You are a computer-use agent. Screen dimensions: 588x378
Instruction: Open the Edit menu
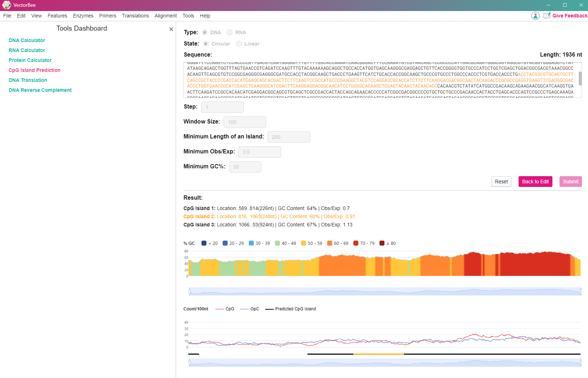click(x=21, y=16)
